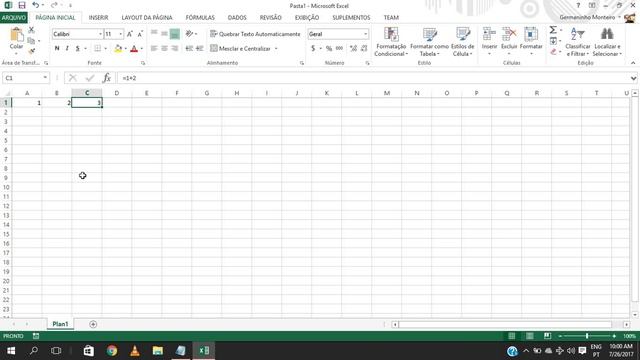This screenshot has height=360, width=640.
Task: Open the Calibri font name dropdown
Action: pos(100,34)
